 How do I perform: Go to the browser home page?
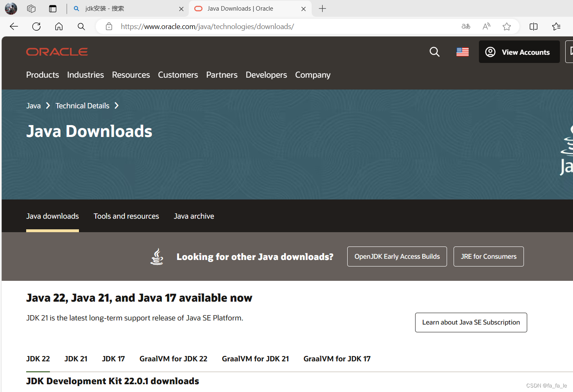point(59,27)
